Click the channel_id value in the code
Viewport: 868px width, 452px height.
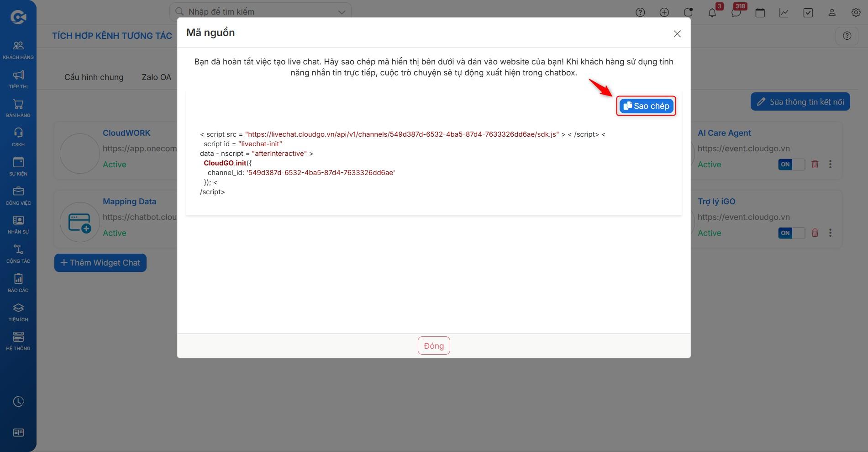(321, 173)
